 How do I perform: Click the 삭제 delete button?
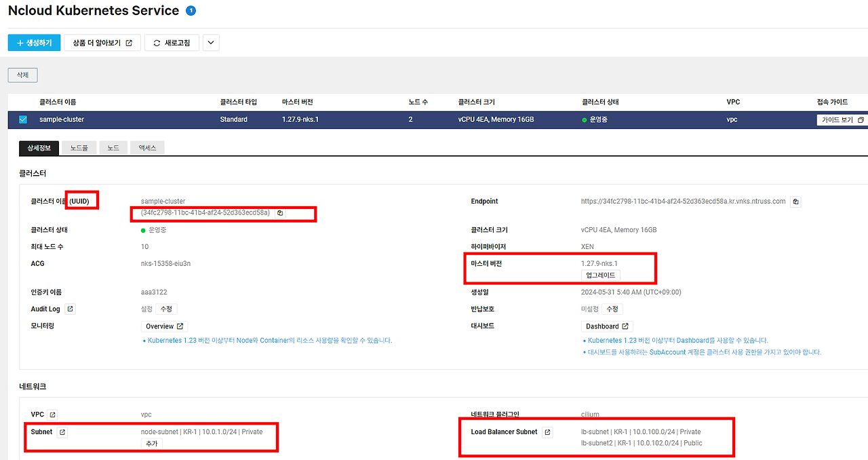pyautogui.click(x=22, y=75)
